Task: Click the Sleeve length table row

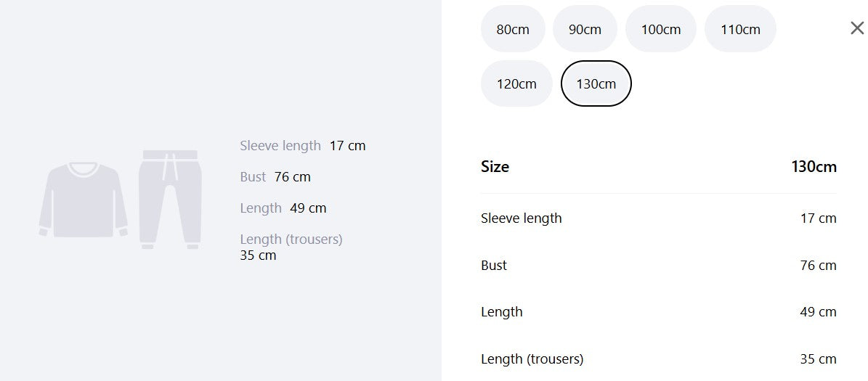Action: (659, 218)
